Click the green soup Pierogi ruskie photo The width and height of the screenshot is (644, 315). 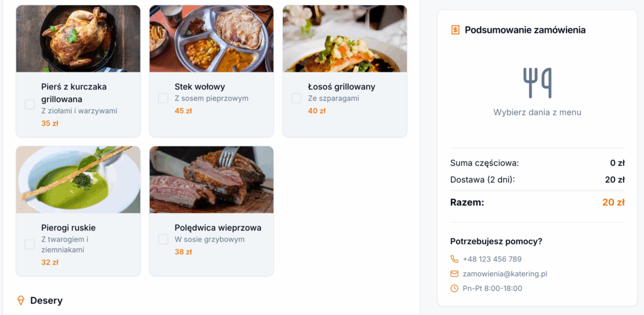pyautogui.click(x=78, y=180)
